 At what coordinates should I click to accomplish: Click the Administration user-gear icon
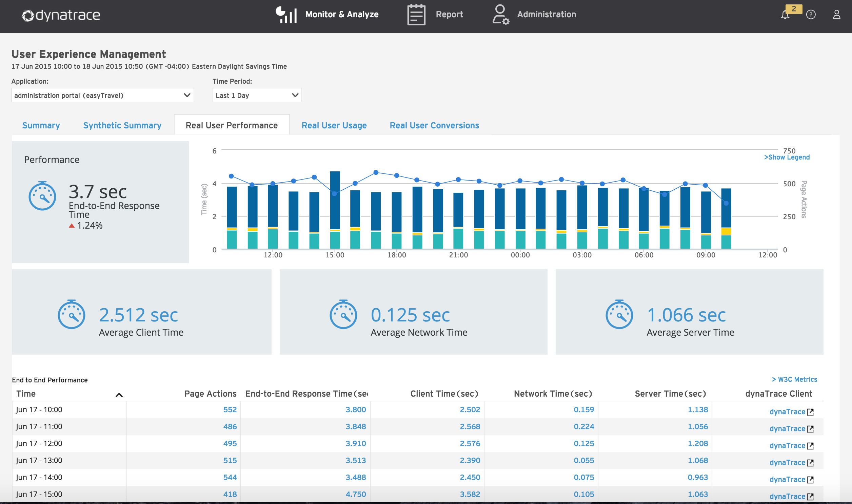tap(501, 15)
